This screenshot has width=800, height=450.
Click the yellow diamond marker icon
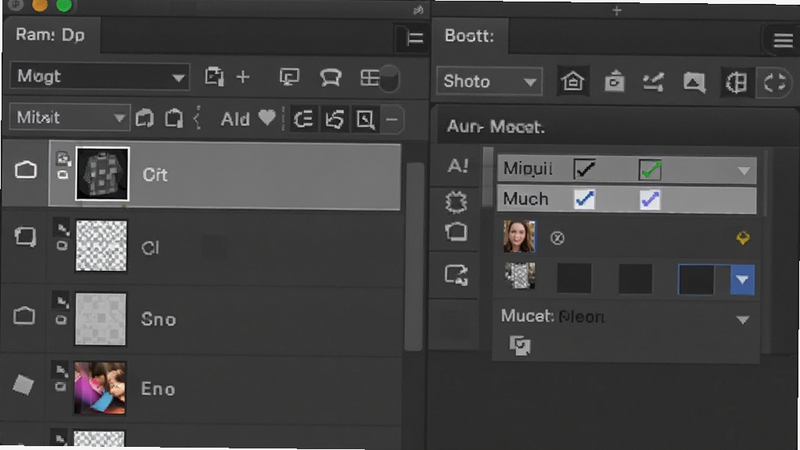[743, 238]
